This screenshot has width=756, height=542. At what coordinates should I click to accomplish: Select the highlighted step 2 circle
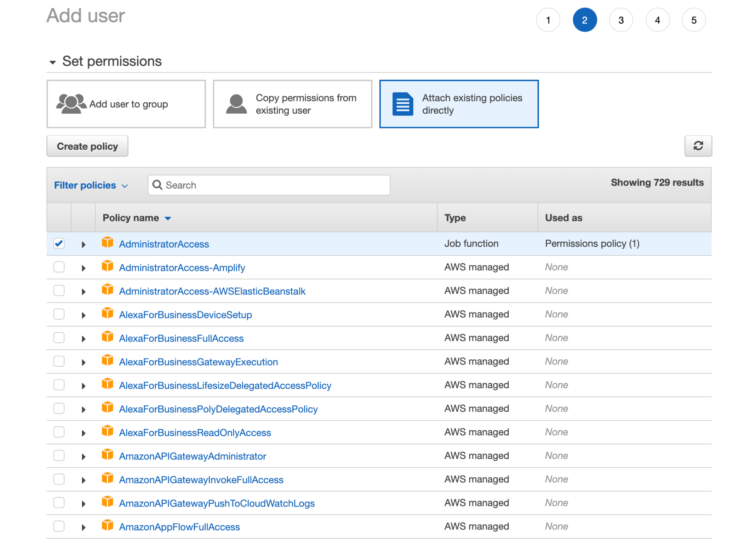pyautogui.click(x=585, y=20)
